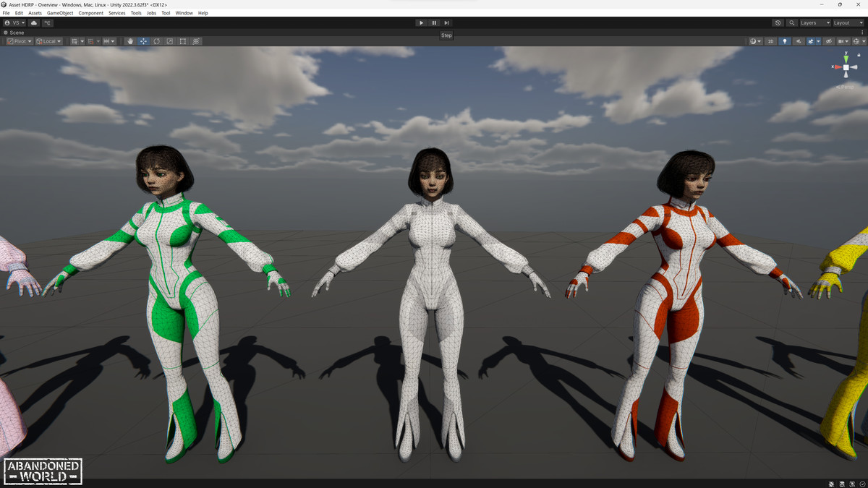
Task: Open the GameObject menu
Action: coord(59,13)
